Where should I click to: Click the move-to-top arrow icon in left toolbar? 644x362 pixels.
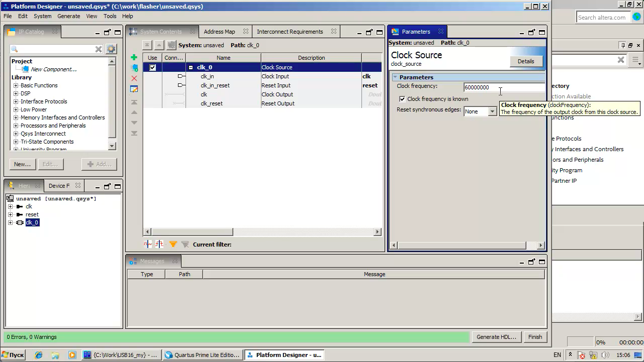(134, 102)
